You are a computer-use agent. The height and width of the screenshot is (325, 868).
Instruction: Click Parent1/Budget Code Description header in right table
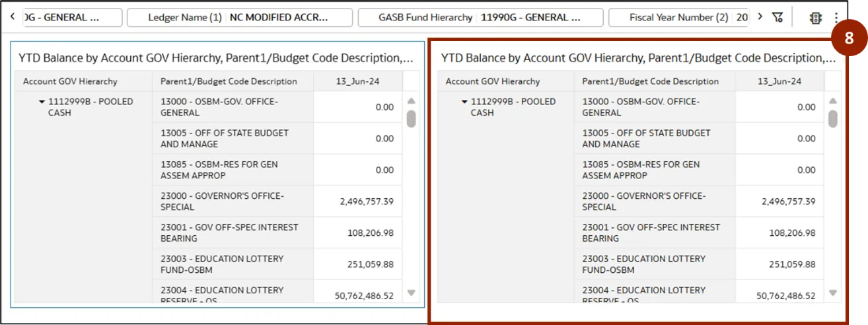click(x=650, y=81)
